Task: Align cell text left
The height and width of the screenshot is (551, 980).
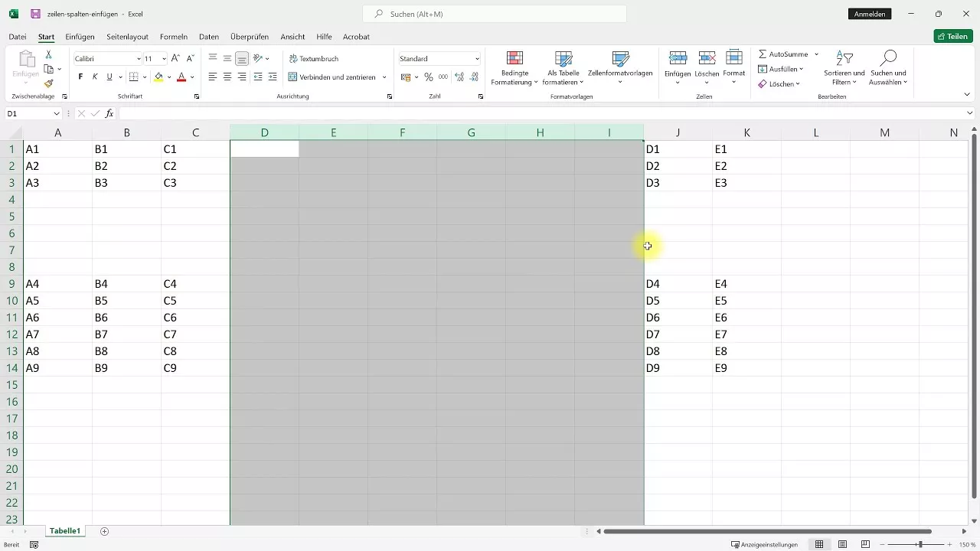Action: pos(213,77)
